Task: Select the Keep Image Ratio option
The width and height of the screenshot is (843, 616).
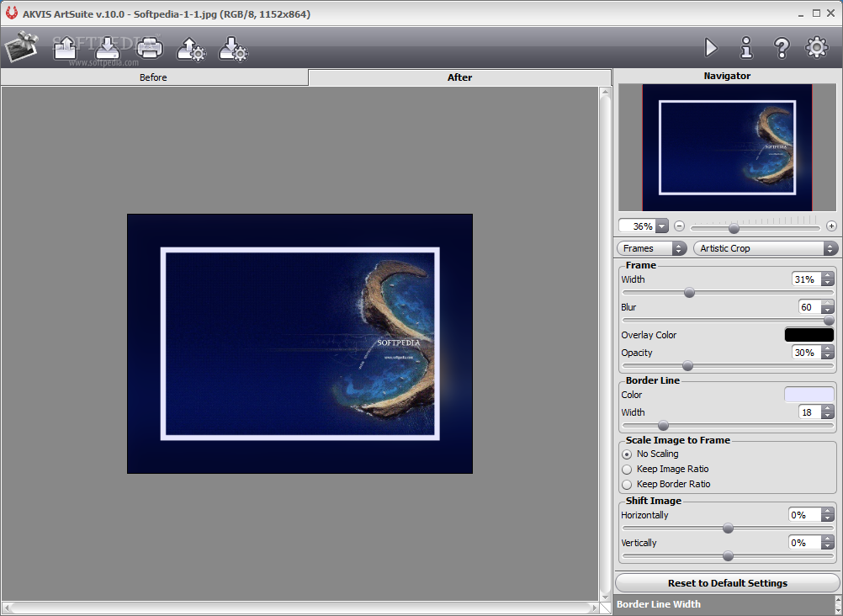Action: (x=627, y=470)
